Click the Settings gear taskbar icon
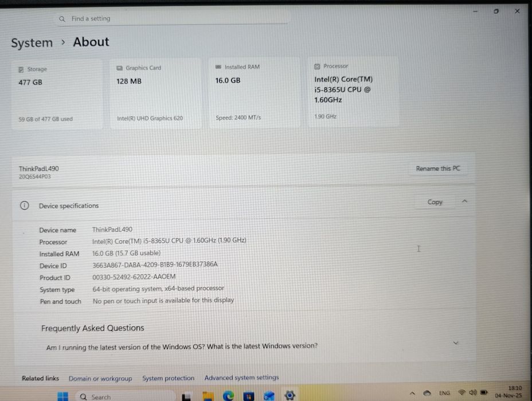 290,395
